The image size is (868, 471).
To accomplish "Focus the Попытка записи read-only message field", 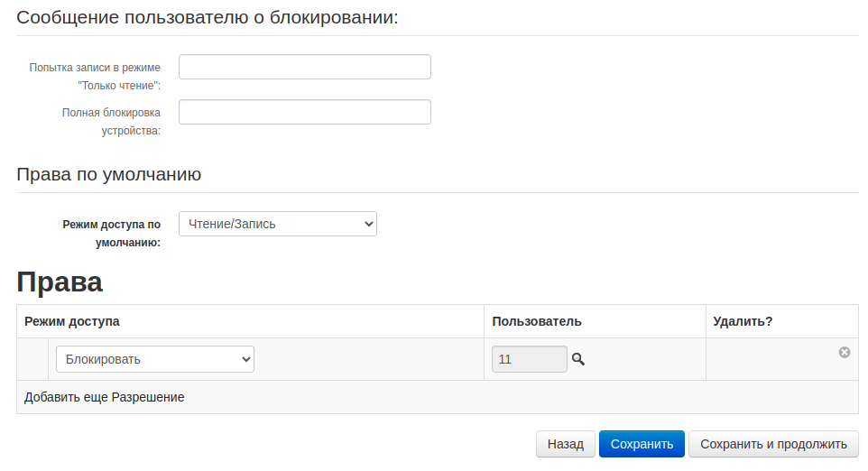I will pyautogui.click(x=305, y=67).
